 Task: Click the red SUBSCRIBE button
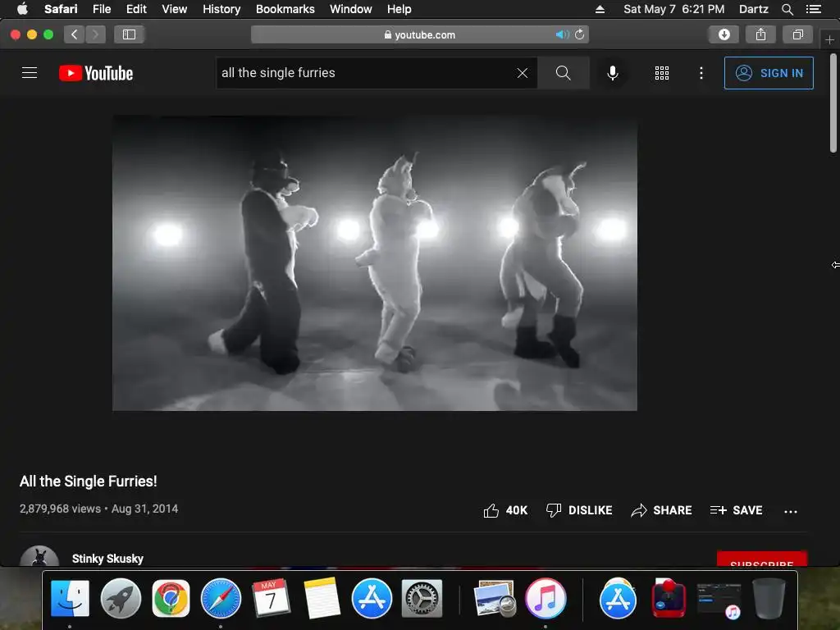pyautogui.click(x=762, y=559)
